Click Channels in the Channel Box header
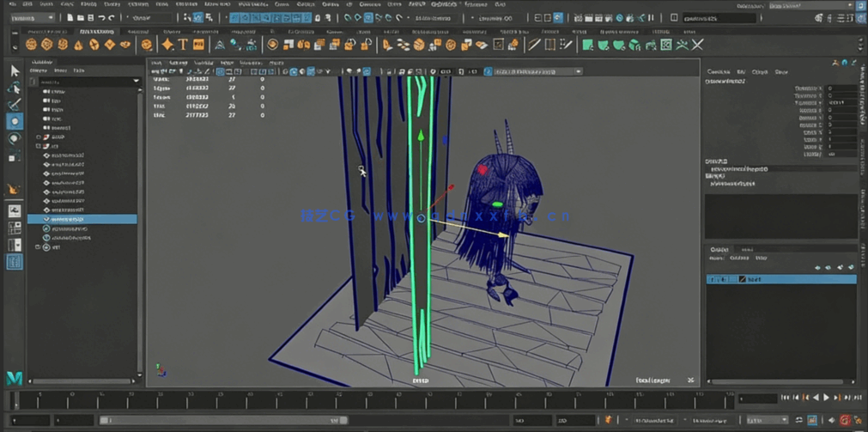The width and height of the screenshot is (868, 432). (x=718, y=72)
